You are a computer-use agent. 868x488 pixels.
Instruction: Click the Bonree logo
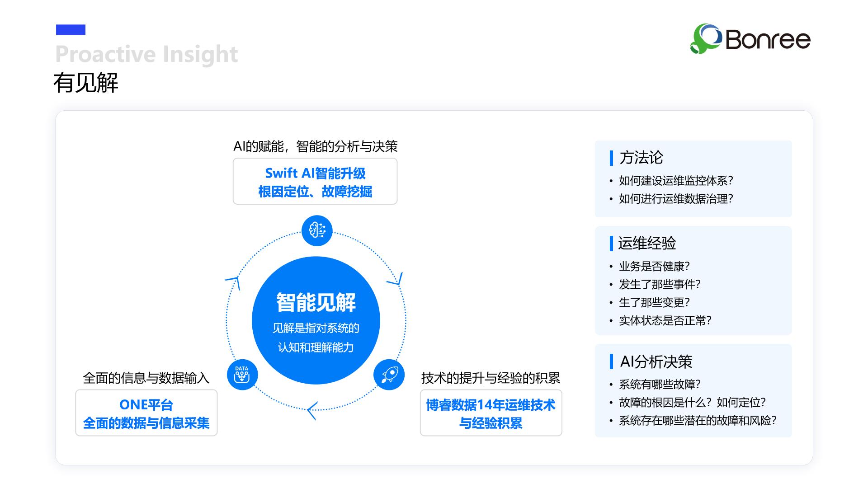pyautogui.click(x=750, y=39)
